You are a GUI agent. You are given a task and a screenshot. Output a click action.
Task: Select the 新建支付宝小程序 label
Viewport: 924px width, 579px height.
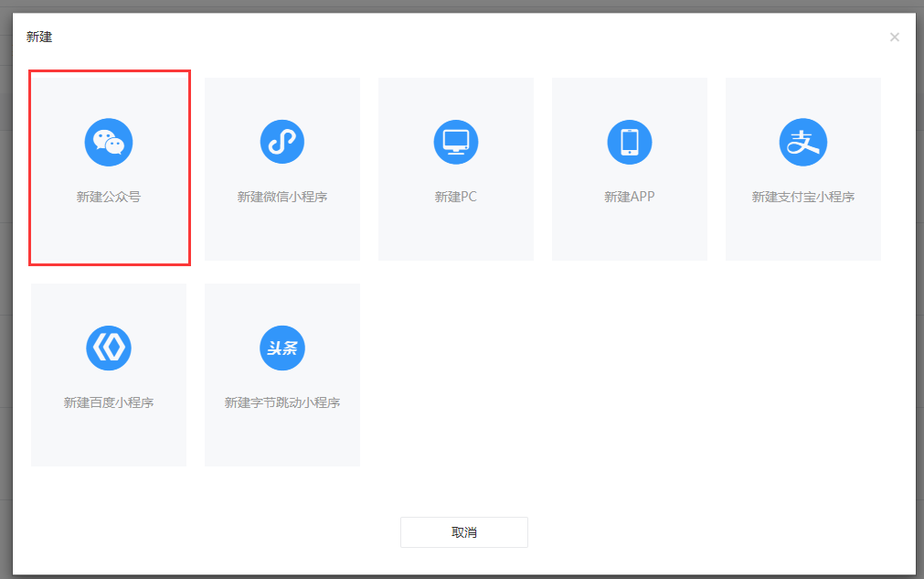803,197
